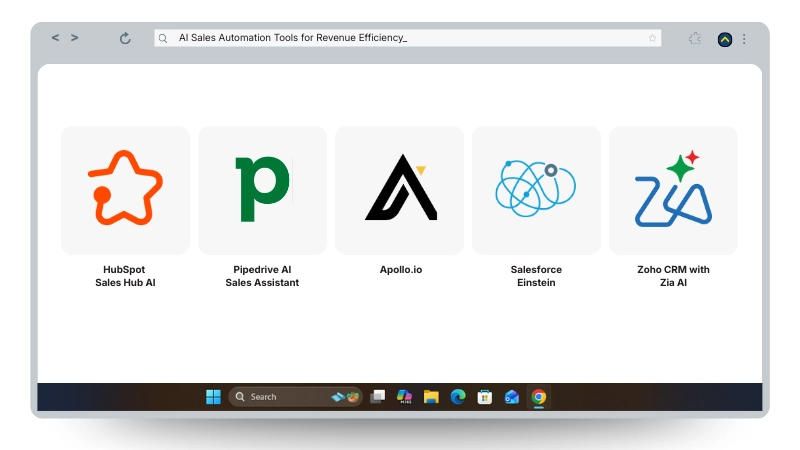Image resolution: width=800 pixels, height=450 pixels.
Task: Open File Explorer from the taskbar
Action: pyautogui.click(x=431, y=396)
